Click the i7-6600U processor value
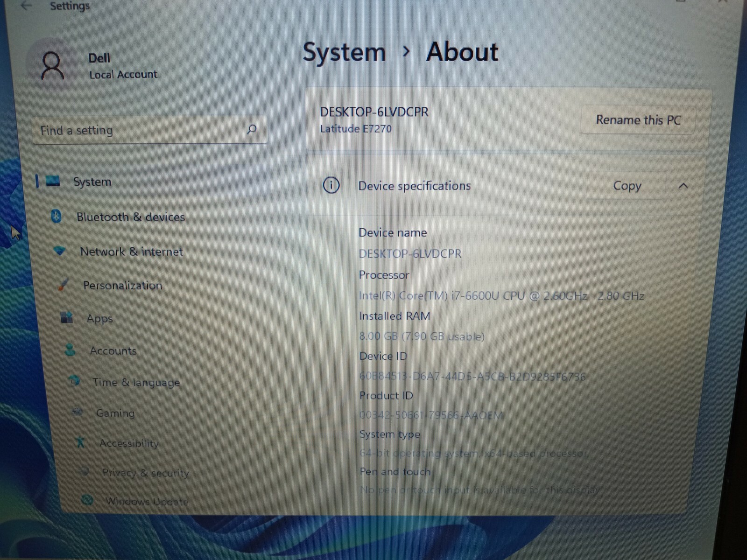This screenshot has height=560, width=747. coord(501,296)
